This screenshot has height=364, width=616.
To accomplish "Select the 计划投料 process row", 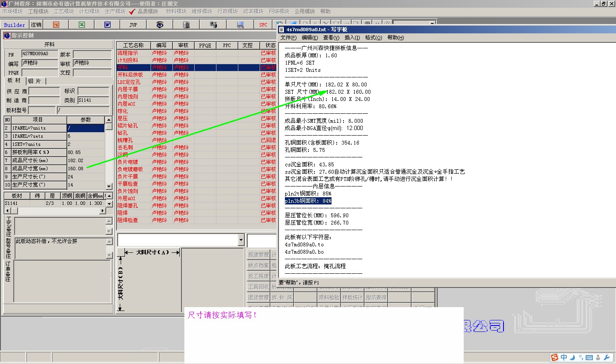I will (x=196, y=60).
